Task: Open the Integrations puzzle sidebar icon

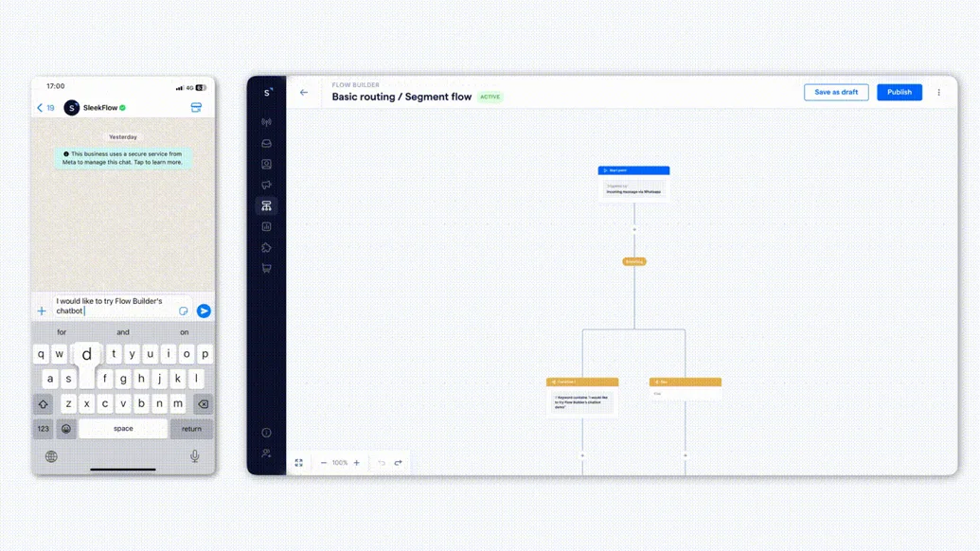Action: point(266,247)
